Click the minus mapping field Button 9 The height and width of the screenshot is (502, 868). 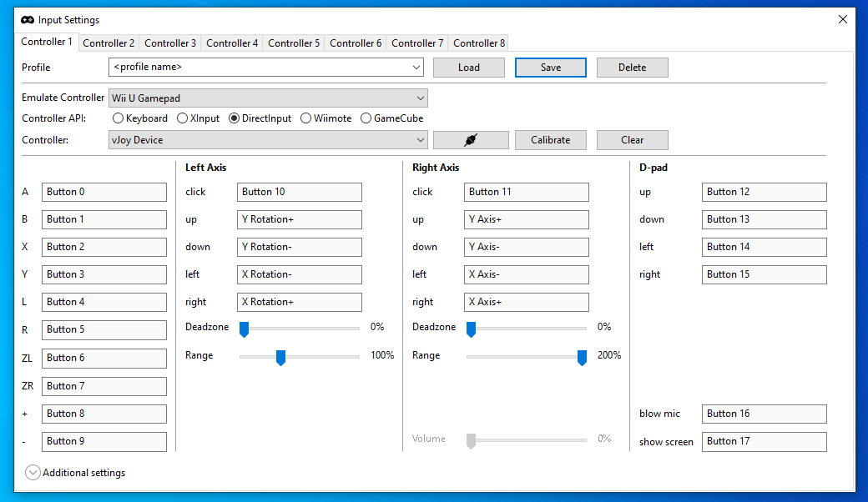coord(104,442)
